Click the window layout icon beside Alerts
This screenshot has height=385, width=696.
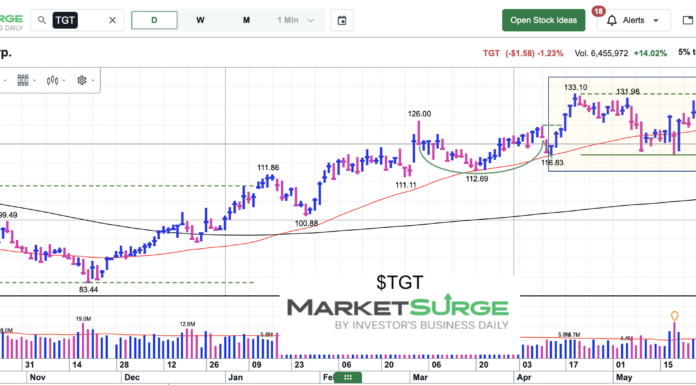click(687, 20)
